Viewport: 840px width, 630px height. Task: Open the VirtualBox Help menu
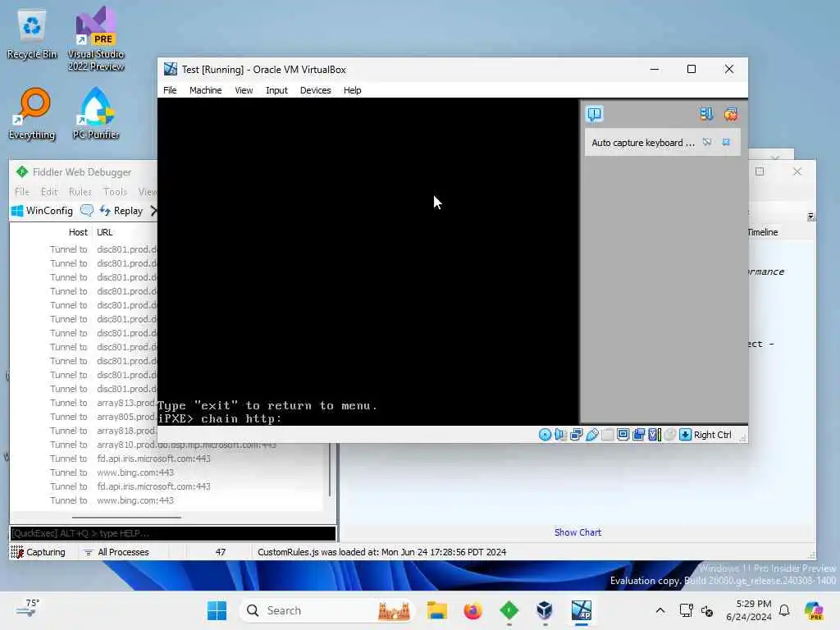click(352, 90)
